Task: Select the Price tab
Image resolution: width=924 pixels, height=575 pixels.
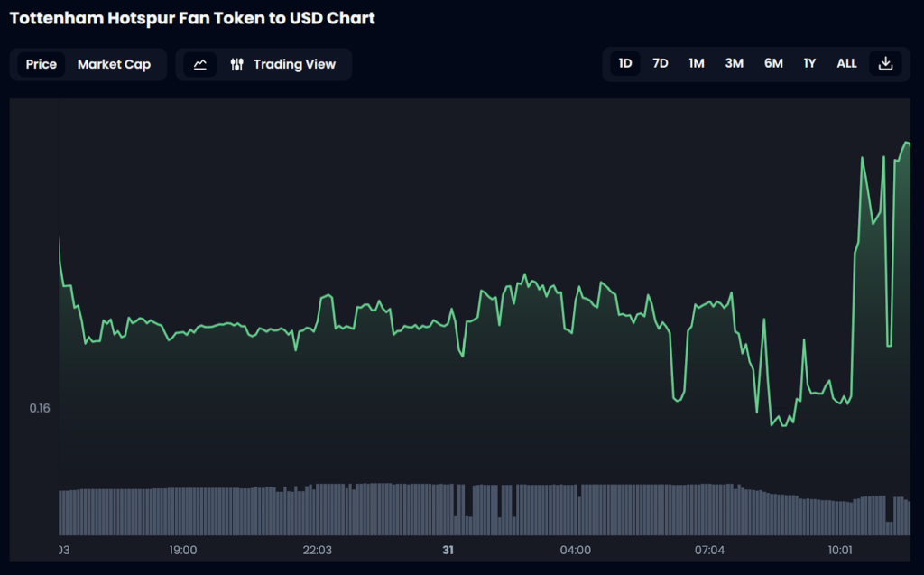Action: [42, 64]
